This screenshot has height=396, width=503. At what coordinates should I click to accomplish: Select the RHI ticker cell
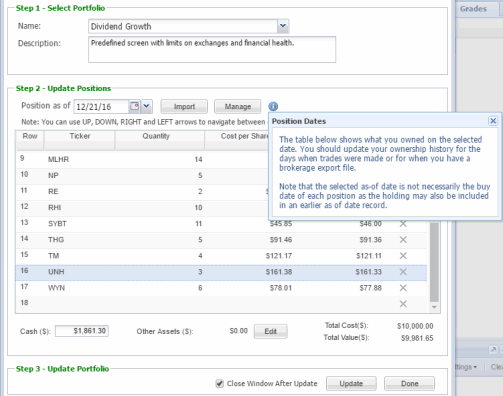(54, 207)
